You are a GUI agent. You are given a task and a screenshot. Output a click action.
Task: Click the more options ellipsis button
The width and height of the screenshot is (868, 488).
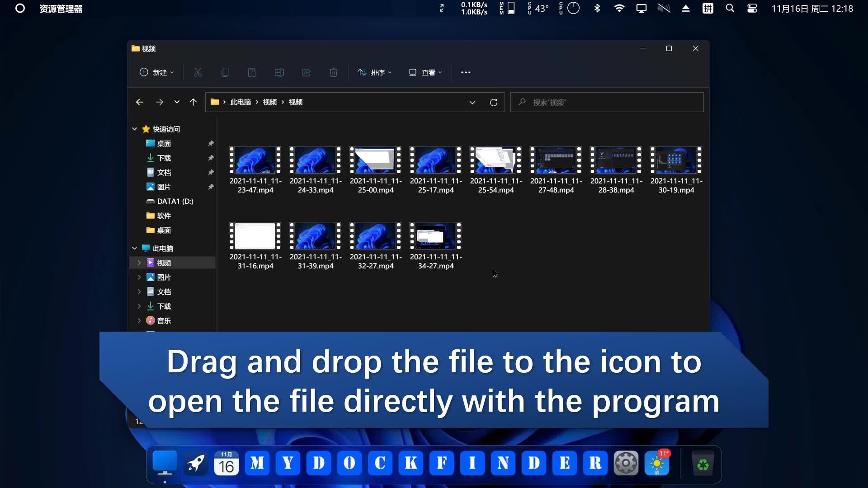click(466, 72)
